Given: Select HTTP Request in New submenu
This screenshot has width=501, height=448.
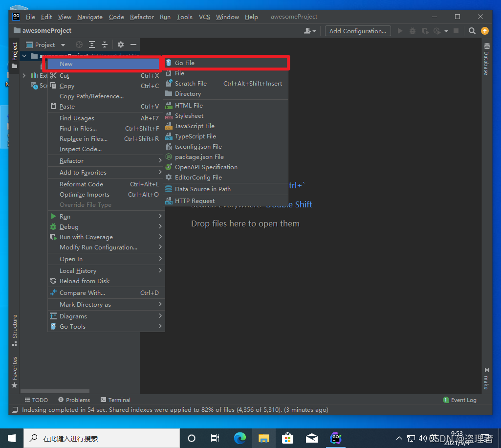Looking at the screenshot, I should [226, 201].
